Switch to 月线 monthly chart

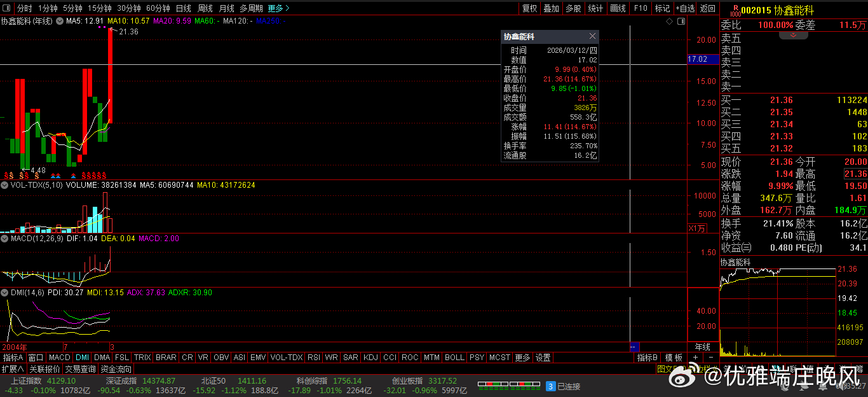point(226,8)
